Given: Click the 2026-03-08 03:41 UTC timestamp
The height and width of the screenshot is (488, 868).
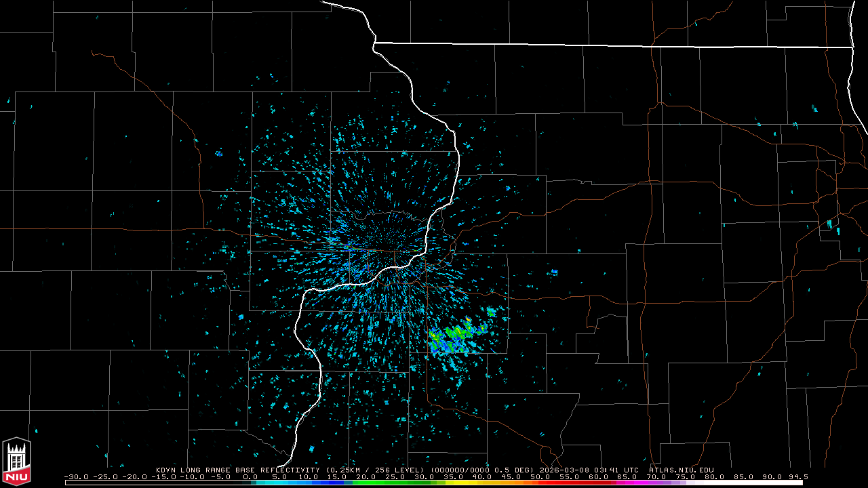Looking at the screenshot, I should click(591, 470).
